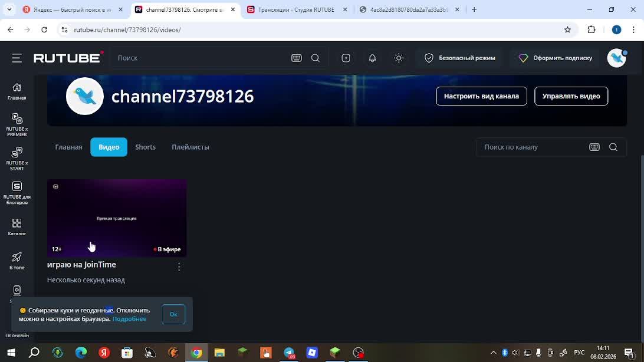Open В топе rocket sidebar item
644x362 pixels.
pyautogui.click(x=17, y=261)
